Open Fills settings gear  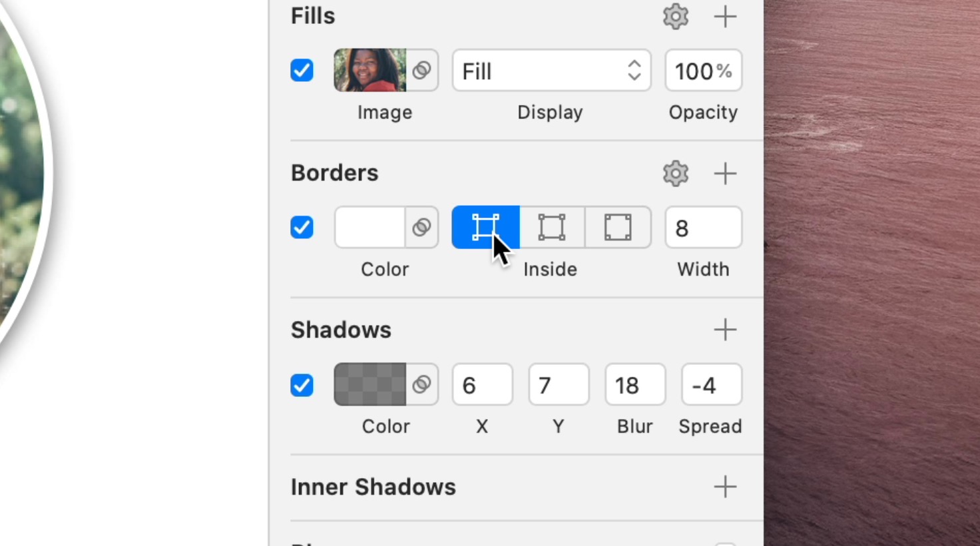675,17
